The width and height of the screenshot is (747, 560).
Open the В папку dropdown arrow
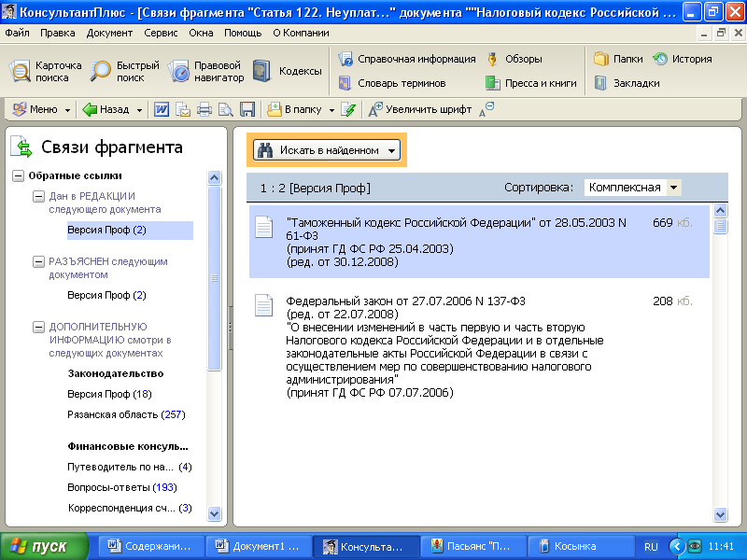[x=331, y=110]
